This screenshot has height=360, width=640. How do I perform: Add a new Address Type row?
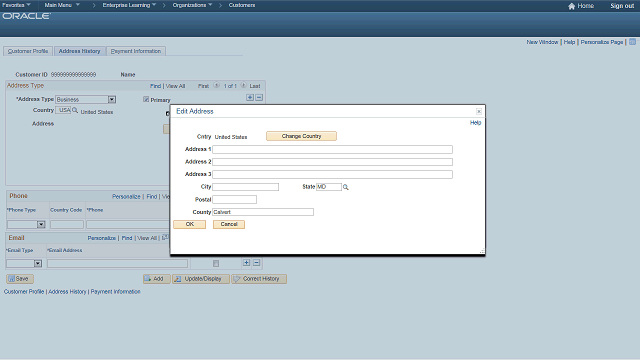(250, 98)
